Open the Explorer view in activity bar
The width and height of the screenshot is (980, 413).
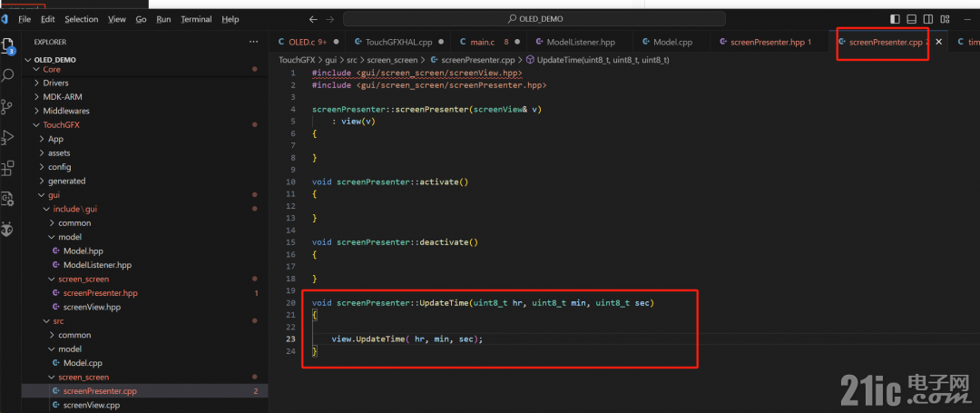[x=7, y=45]
